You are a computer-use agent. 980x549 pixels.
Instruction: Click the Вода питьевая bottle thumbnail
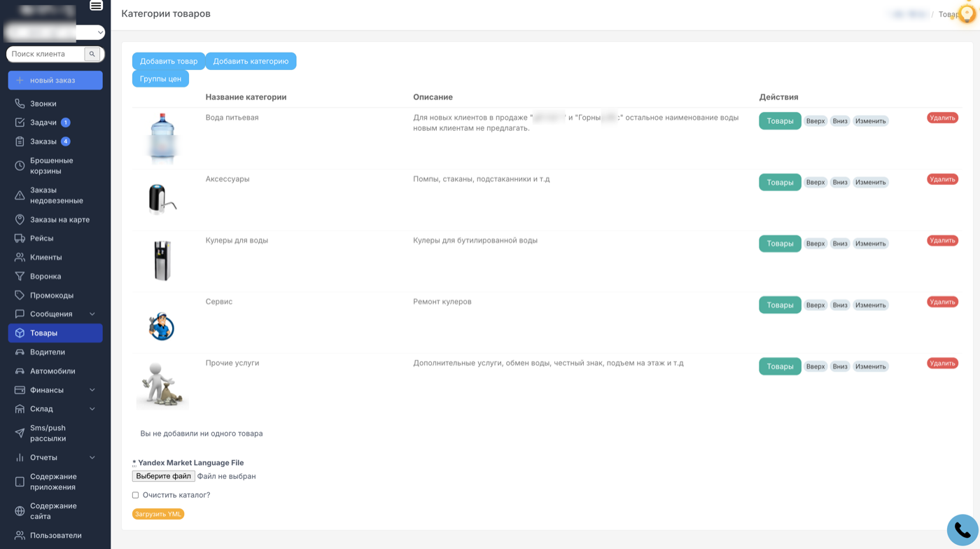[x=162, y=138]
